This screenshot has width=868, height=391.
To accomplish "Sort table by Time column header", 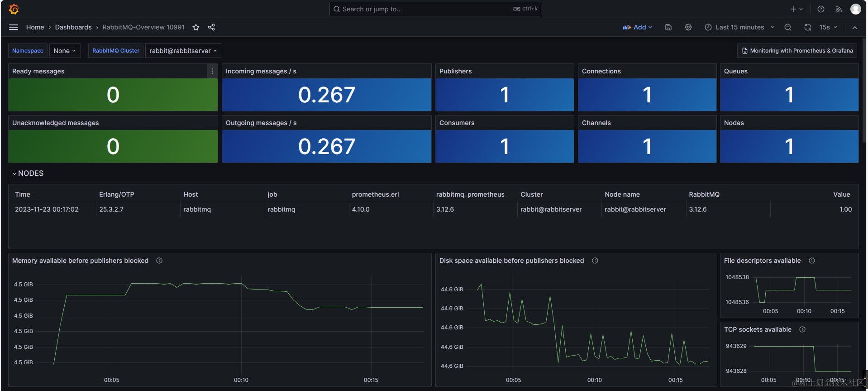I will [23, 194].
